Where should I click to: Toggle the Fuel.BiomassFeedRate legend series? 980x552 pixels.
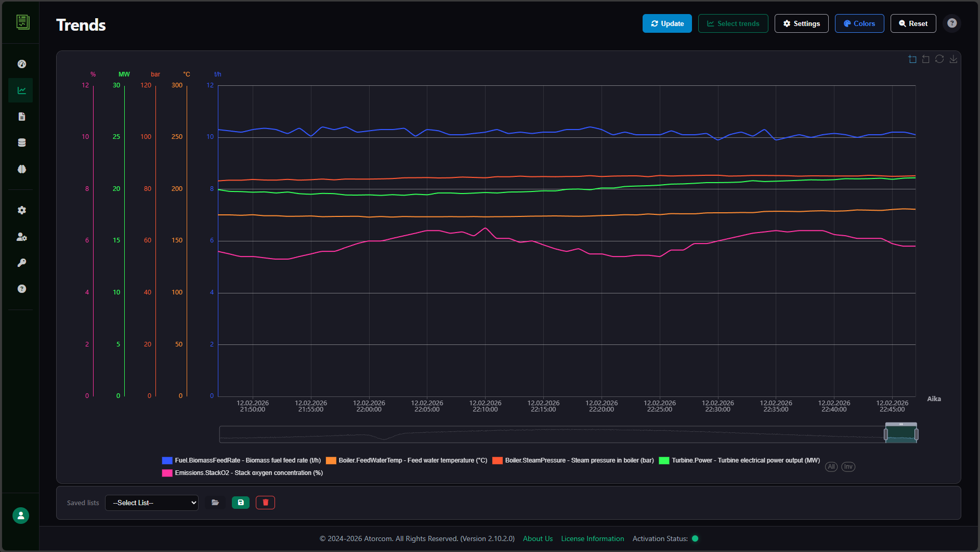pyautogui.click(x=242, y=460)
